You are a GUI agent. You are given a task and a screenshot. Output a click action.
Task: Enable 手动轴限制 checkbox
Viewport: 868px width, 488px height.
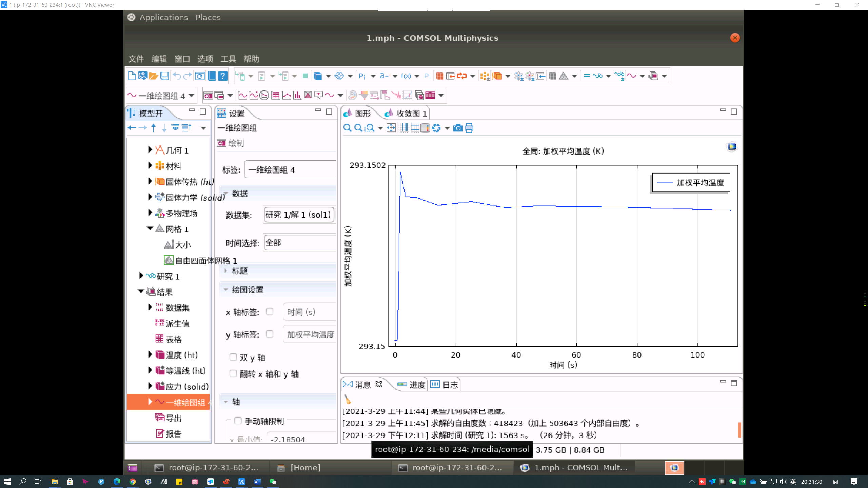[238, 421]
